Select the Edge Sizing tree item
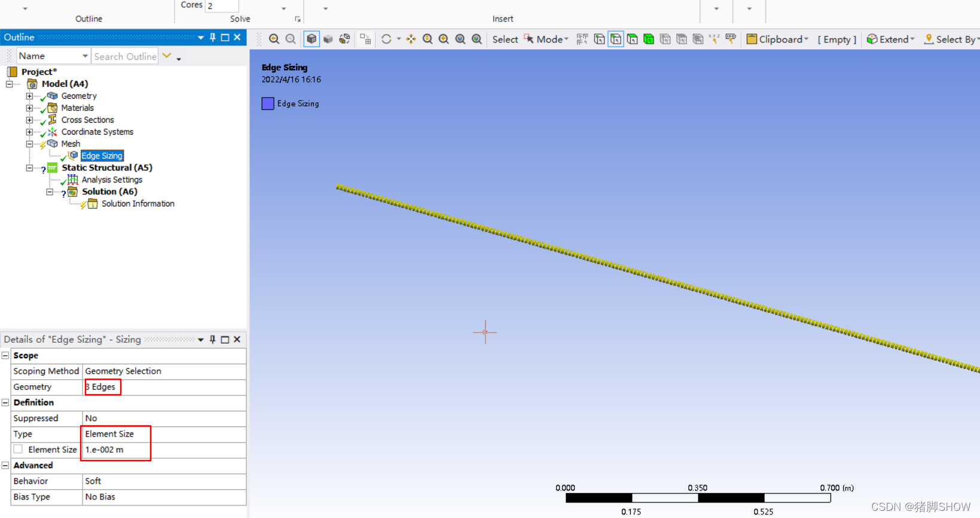Viewport: 980px width, 518px height. 102,156
